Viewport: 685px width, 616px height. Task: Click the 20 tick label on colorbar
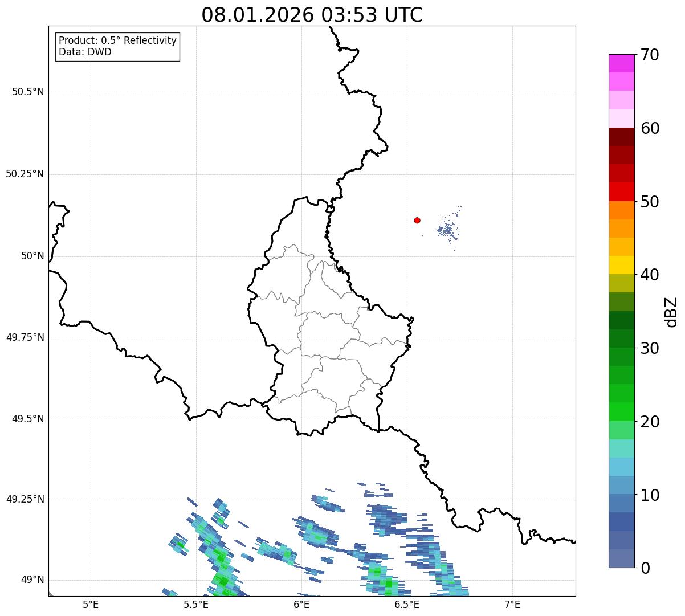[650, 422]
